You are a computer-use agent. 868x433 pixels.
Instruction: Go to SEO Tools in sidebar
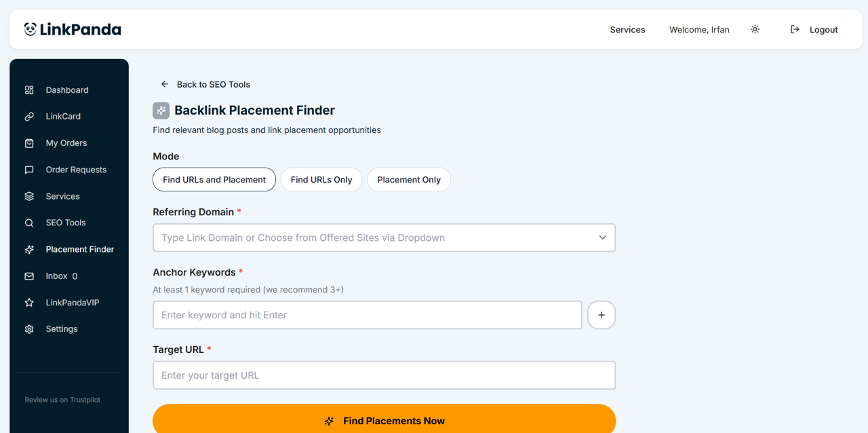(x=66, y=223)
